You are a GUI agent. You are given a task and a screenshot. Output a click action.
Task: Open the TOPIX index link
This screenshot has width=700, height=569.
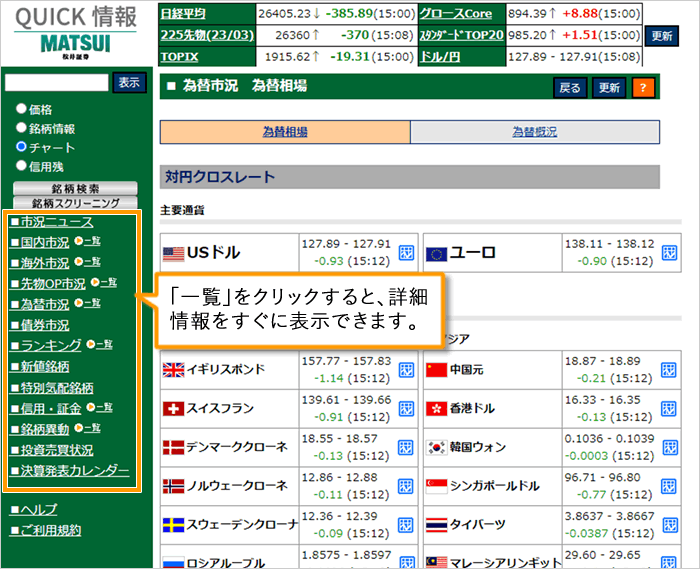pos(179,57)
